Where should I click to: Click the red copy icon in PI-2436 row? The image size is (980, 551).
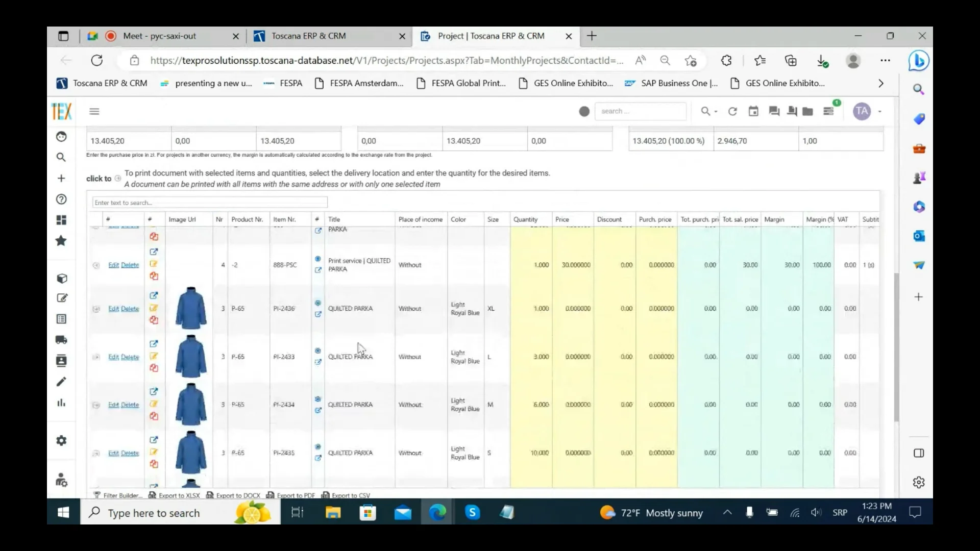(154, 320)
